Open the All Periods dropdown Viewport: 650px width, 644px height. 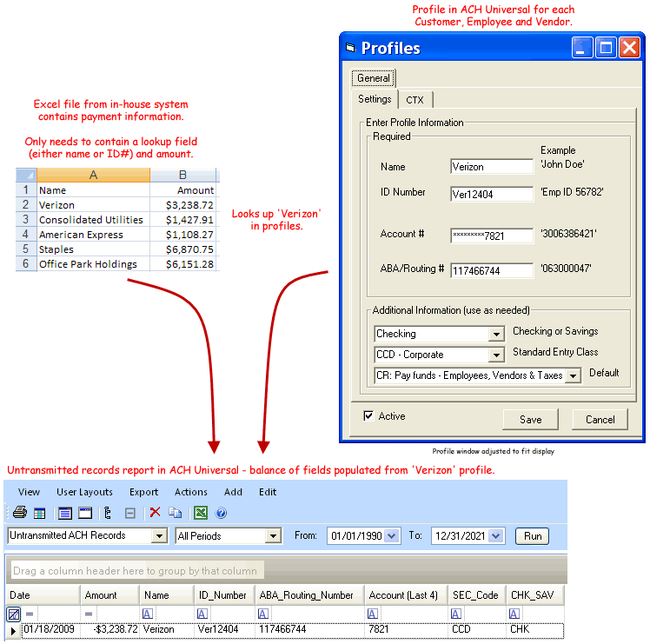tap(273, 535)
